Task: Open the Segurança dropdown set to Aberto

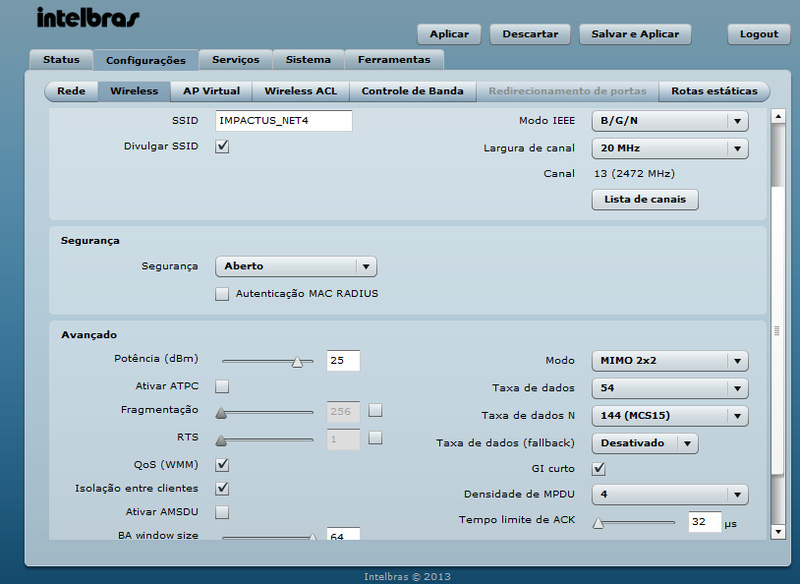Action: 296,266
